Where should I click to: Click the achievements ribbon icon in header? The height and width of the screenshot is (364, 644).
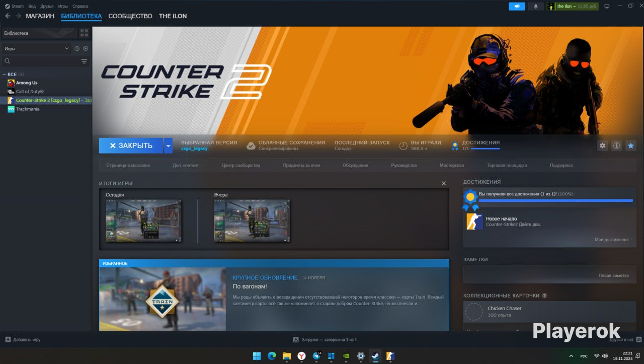tap(455, 146)
